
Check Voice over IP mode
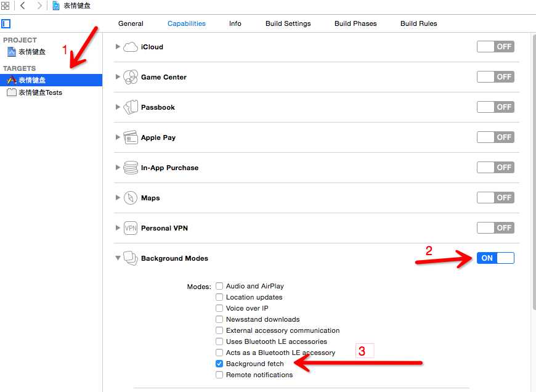pyautogui.click(x=219, y=308)
